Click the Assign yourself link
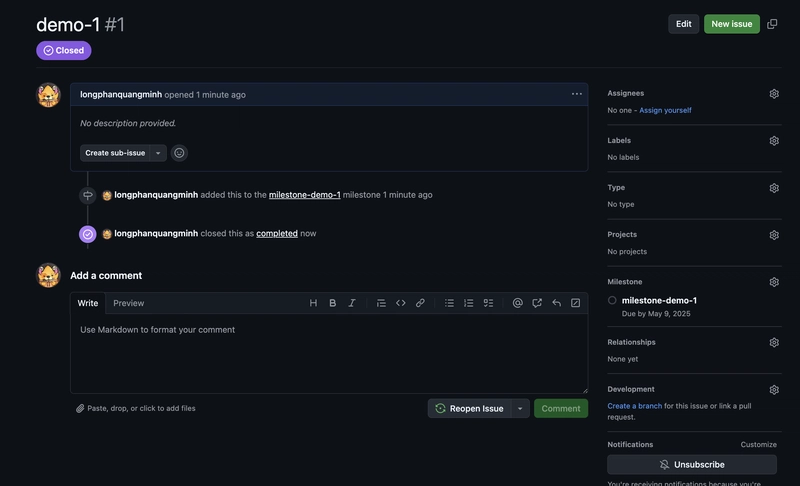 click(665, 110)
